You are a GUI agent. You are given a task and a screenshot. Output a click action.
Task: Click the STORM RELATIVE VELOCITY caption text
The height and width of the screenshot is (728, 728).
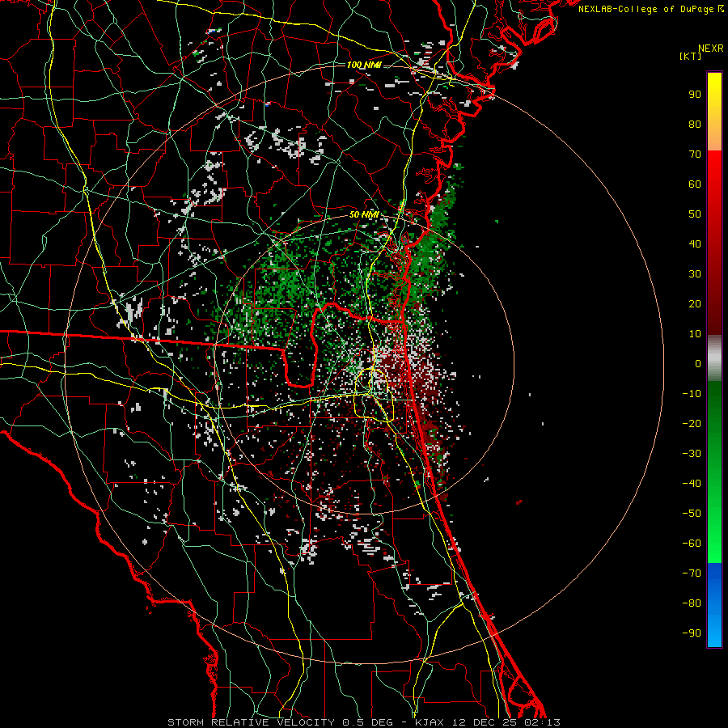point(252,722)
